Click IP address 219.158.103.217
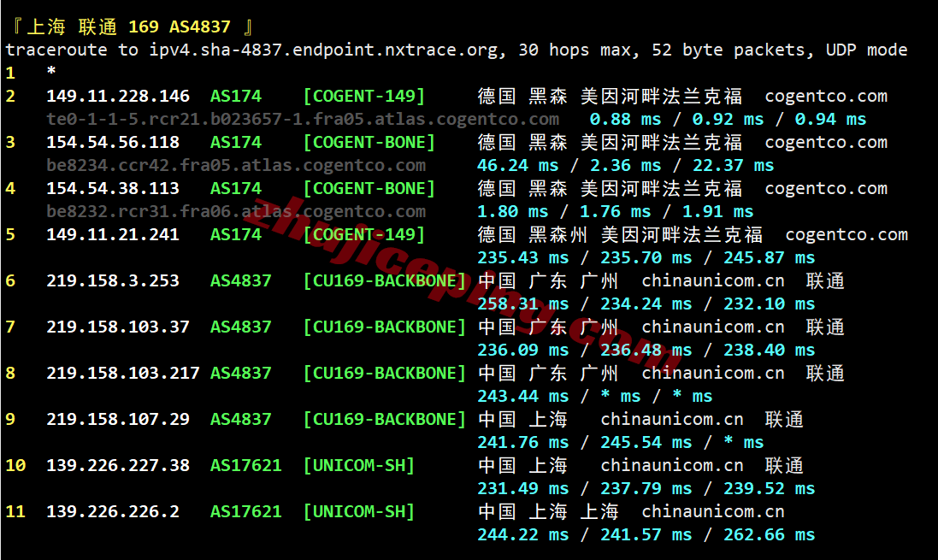938x560 pixels. pos(122,373)
